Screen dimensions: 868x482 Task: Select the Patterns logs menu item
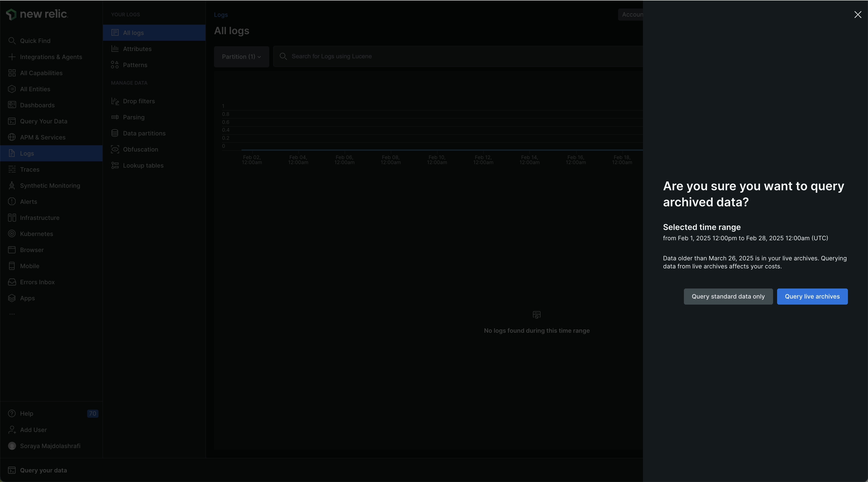point(135,65)
